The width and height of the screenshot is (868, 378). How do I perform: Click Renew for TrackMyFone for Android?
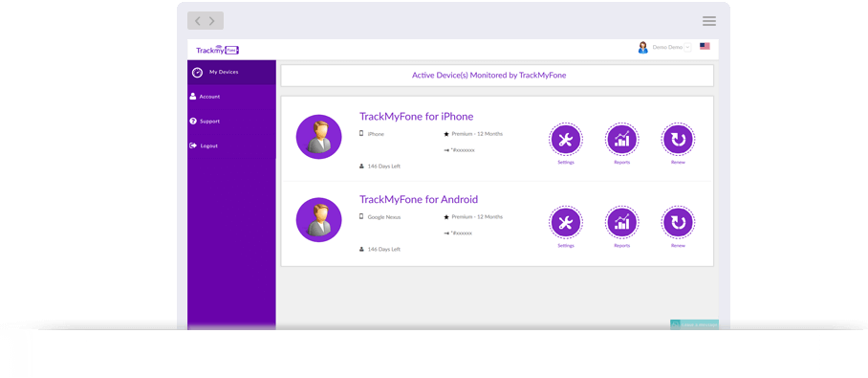click(x=678, y=223)
